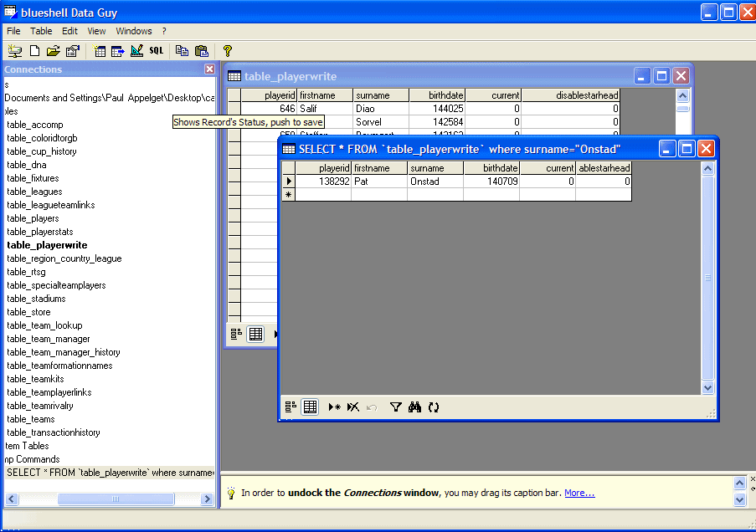Select table_players in the Connections tree

tap(33, 218)
